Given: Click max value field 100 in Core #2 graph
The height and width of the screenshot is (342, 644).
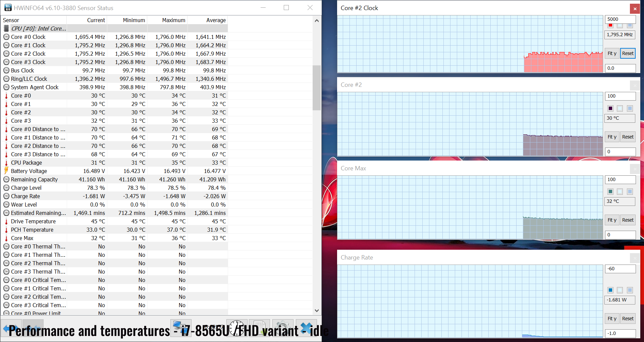Looking at the screenshot, I should 620,96.
